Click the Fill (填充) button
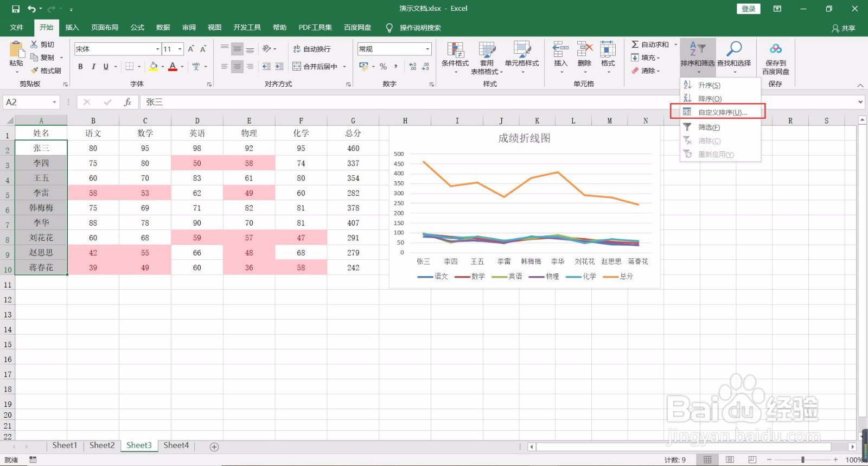 (646, 58)
